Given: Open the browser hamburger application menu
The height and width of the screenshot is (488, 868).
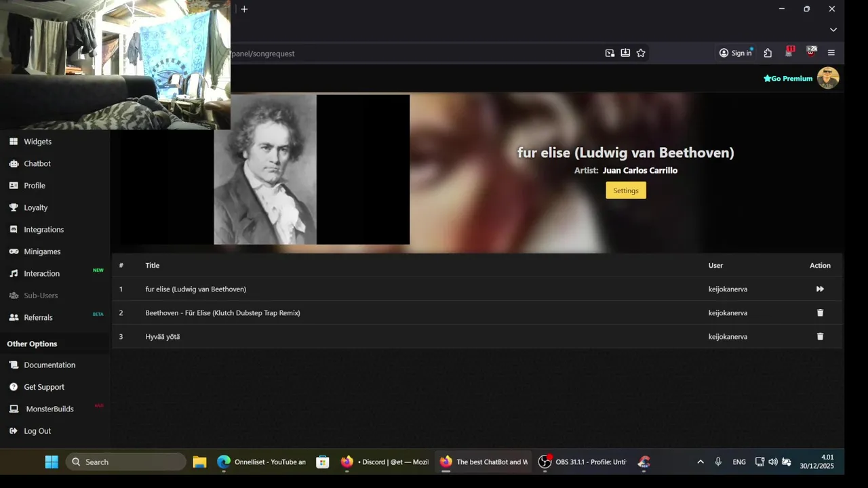Looking at the screenshot, I should (x=831, y=53).
